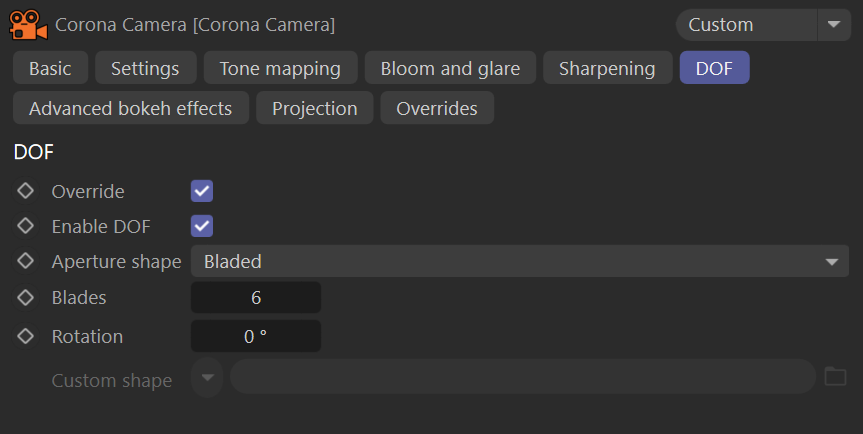
Task: Open the Projection tab
Action: 315,108
